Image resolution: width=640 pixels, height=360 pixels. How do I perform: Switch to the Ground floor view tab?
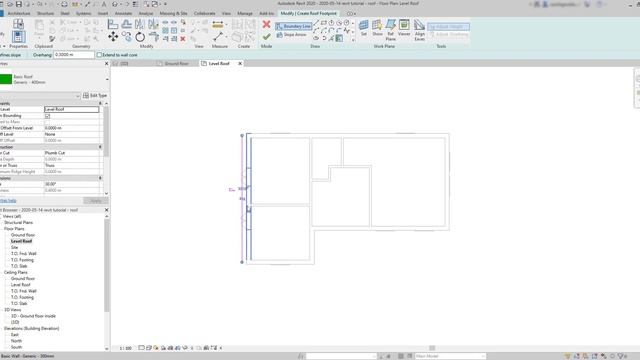[x=173, y=64]
